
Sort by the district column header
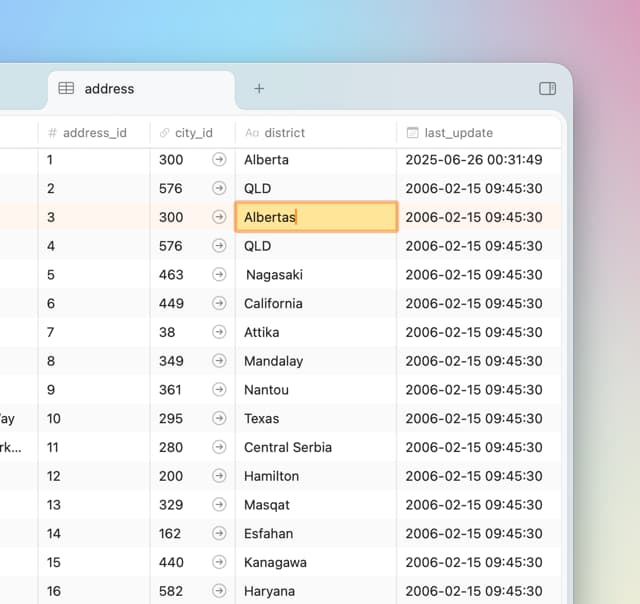(316, 133)
